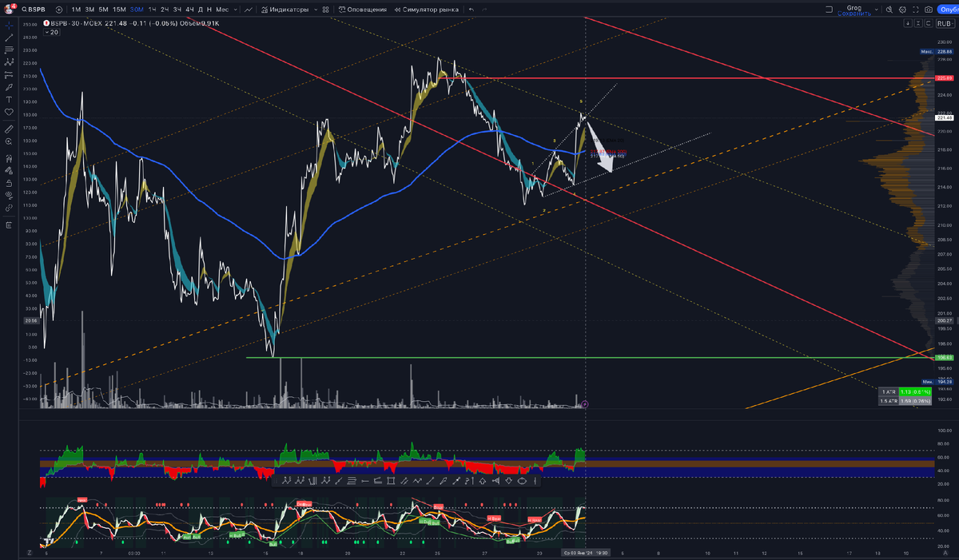Toggle lock all drawings
Viewport: 959px width, 560px height.
coord(9,183)
